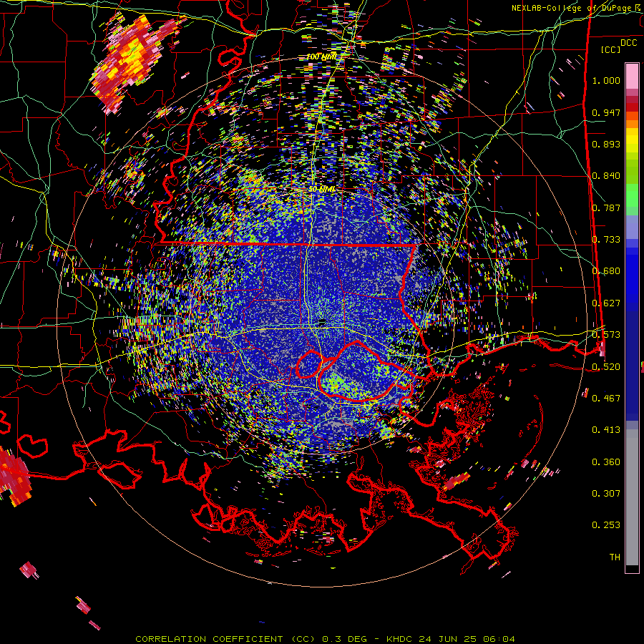Select the 0.840 legend value
Screen dimensions: 644x644
(606, 176)
